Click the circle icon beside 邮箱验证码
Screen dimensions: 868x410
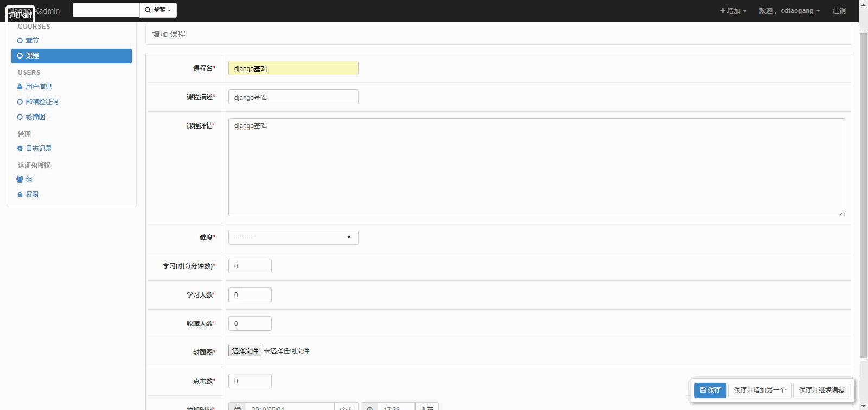click(x=20, y=102)
